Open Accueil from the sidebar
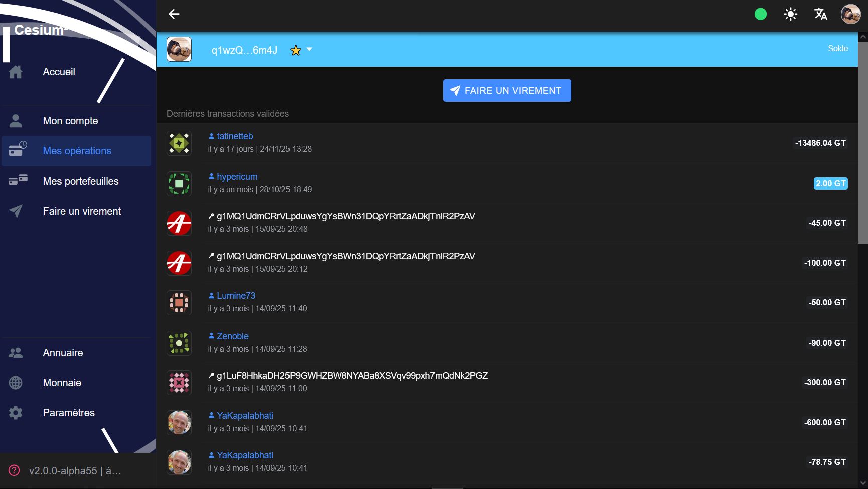Image resolution: width=868 pixels, height=489 pixels. pos(59,72)
